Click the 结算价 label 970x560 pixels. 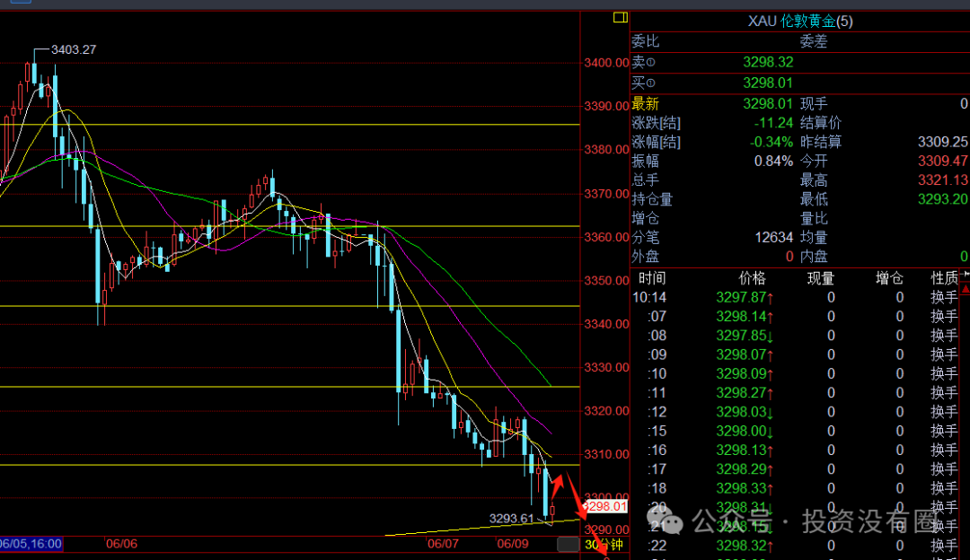coord(820,123)
